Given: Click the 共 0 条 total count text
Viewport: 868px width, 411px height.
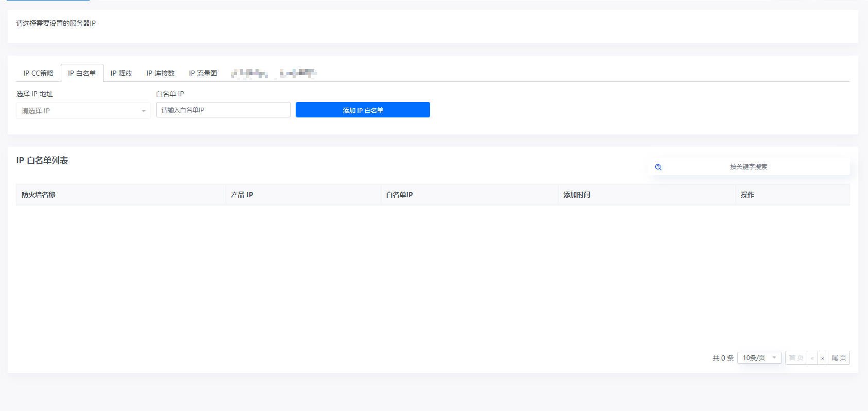Looking at the screenshot, I should (x=723, y=358).
